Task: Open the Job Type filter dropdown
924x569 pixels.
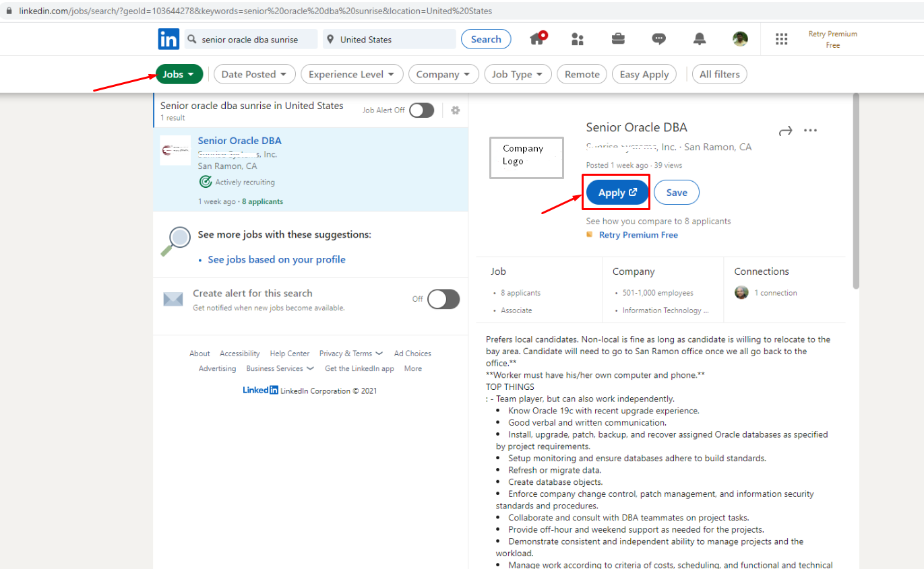Action: click(x=518, y=74)
